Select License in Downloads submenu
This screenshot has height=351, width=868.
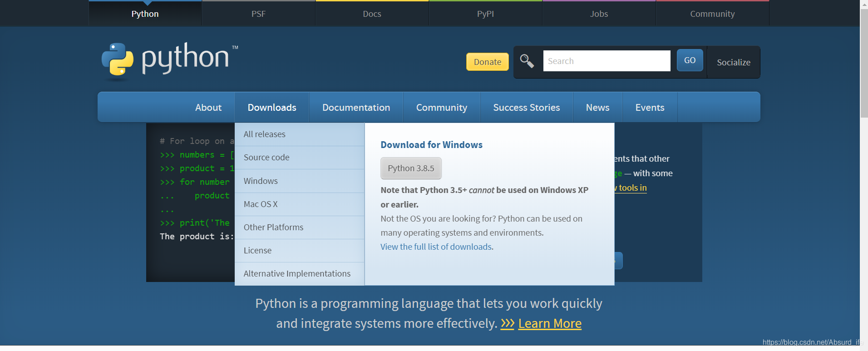[x=300, y=251]
